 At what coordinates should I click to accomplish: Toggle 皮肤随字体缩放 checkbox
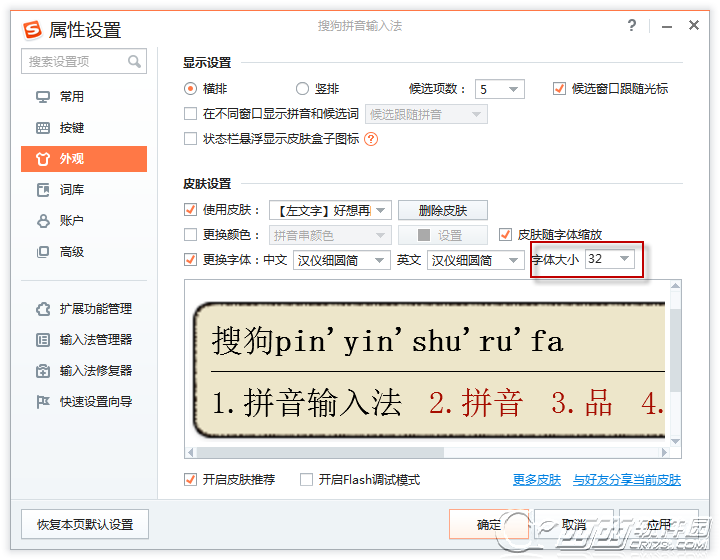(505, 235)
